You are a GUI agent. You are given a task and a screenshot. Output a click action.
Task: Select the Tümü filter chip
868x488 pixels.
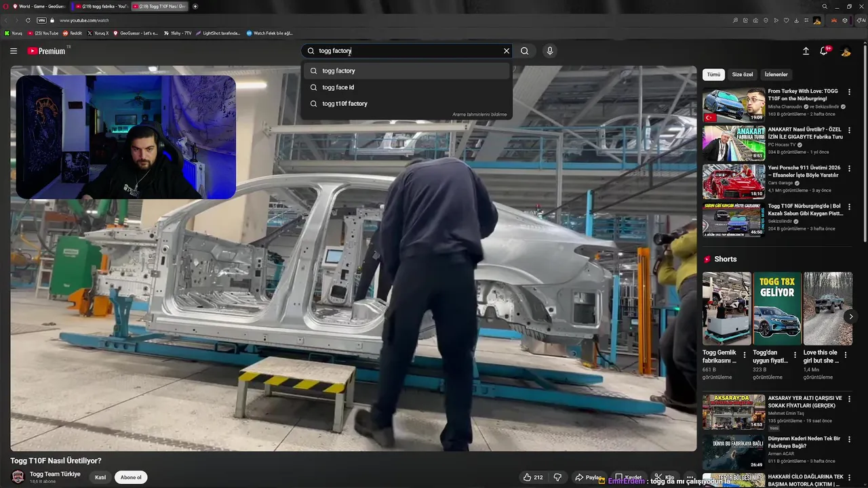click(x=713, y=75)
